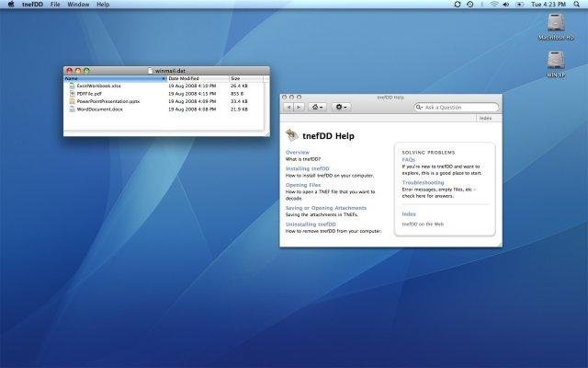
Task: Open Spotlight search magnifier icon
Action: click(x=577, y=4)
